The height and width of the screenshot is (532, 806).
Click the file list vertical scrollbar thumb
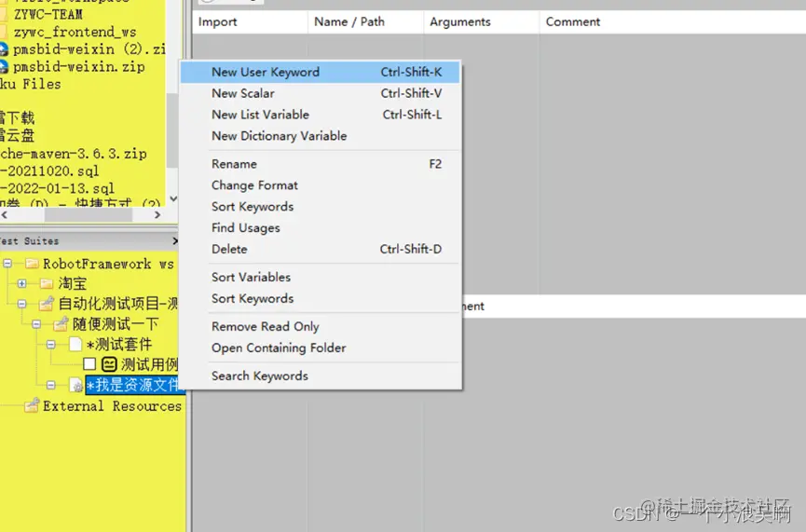(172, 130)
